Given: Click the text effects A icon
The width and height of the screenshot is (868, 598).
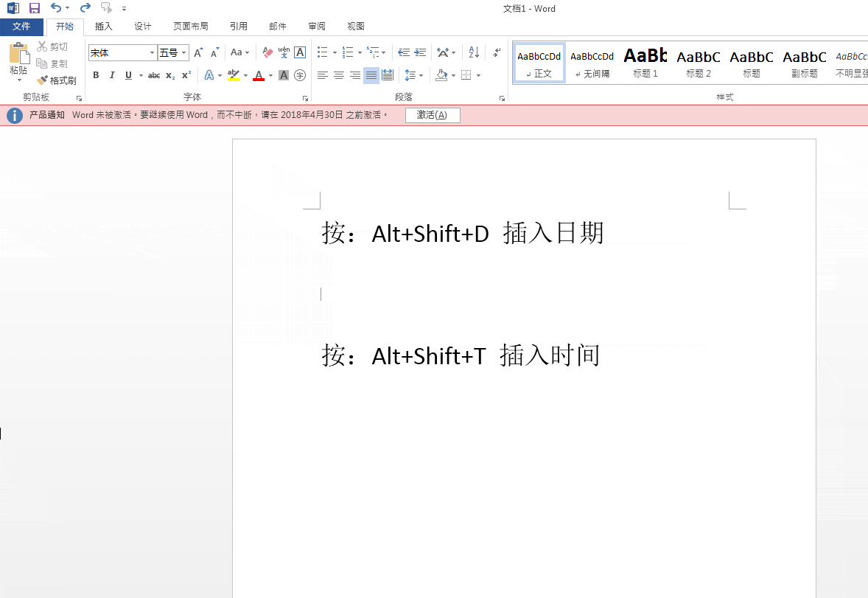Looking at the screenshot, I should (209, 74).
